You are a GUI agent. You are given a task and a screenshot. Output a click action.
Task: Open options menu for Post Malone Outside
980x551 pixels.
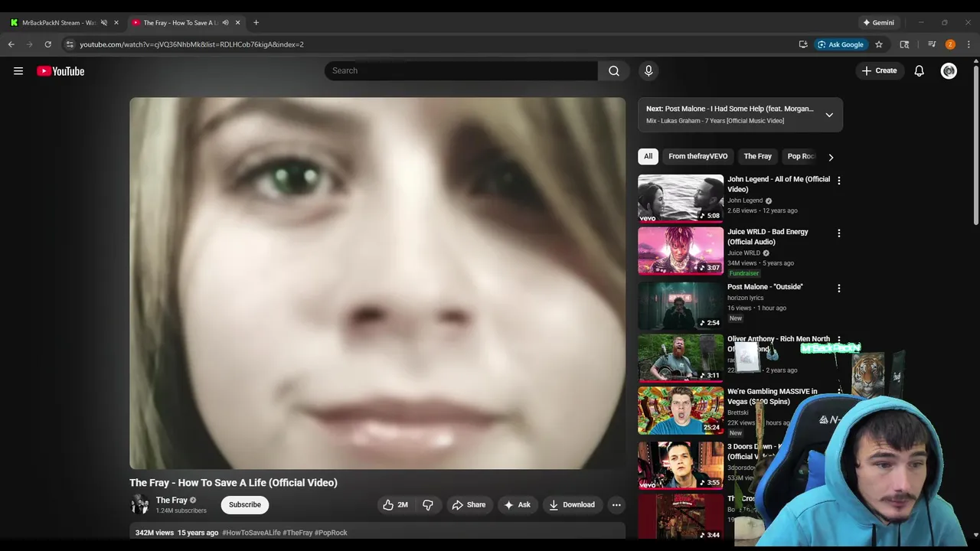838,289
